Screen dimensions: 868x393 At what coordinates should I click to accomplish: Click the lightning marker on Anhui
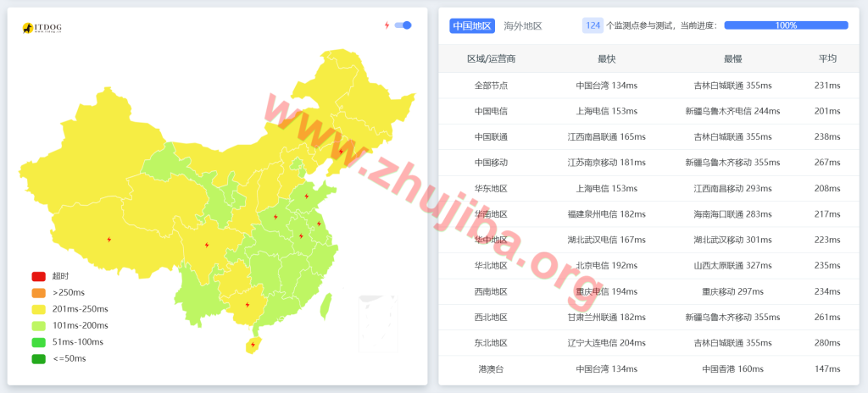click(301, 235)
